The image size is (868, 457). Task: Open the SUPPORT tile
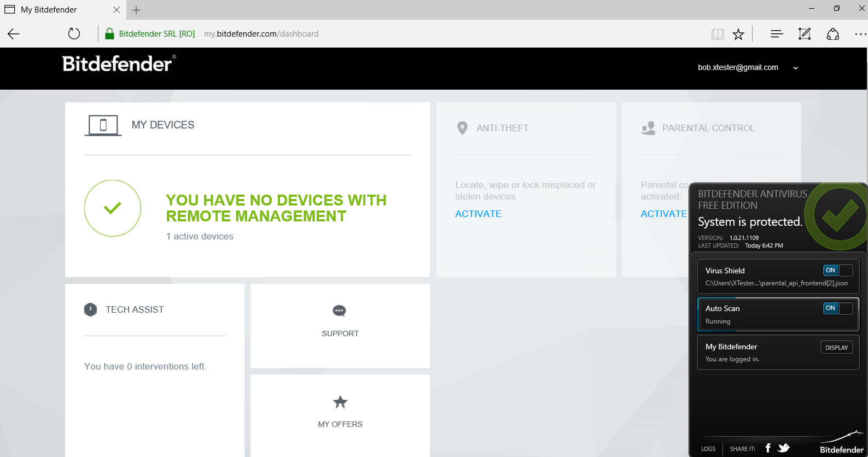[340, 325]
